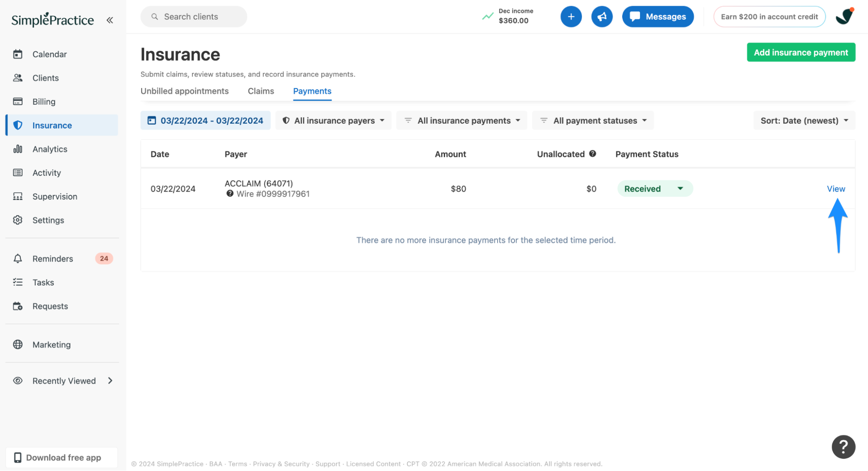Click the blue plus create button
868x471 pixels.
[x=571, y=16]
